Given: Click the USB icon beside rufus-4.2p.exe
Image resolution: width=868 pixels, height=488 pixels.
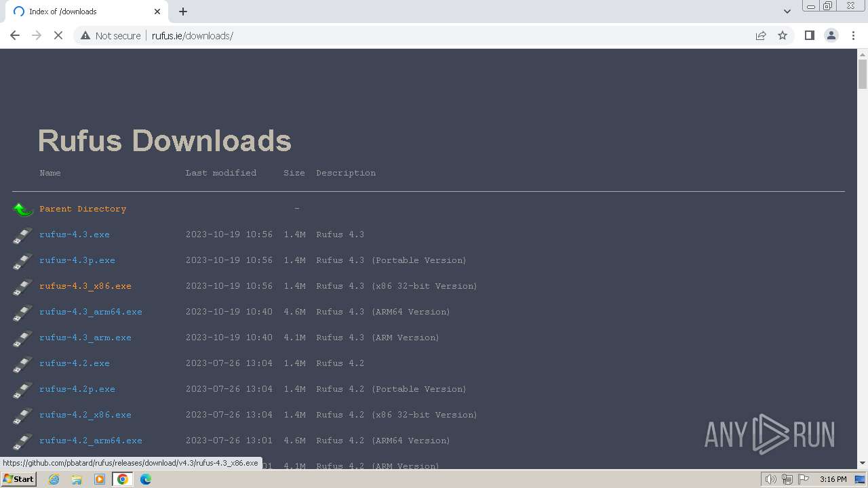Looking at the screenshot, I should point(22,390).
